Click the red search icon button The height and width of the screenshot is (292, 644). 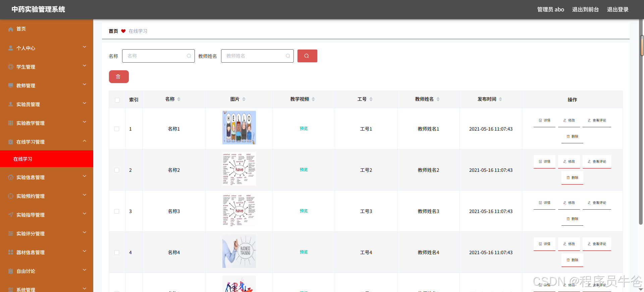pos(307,56)
